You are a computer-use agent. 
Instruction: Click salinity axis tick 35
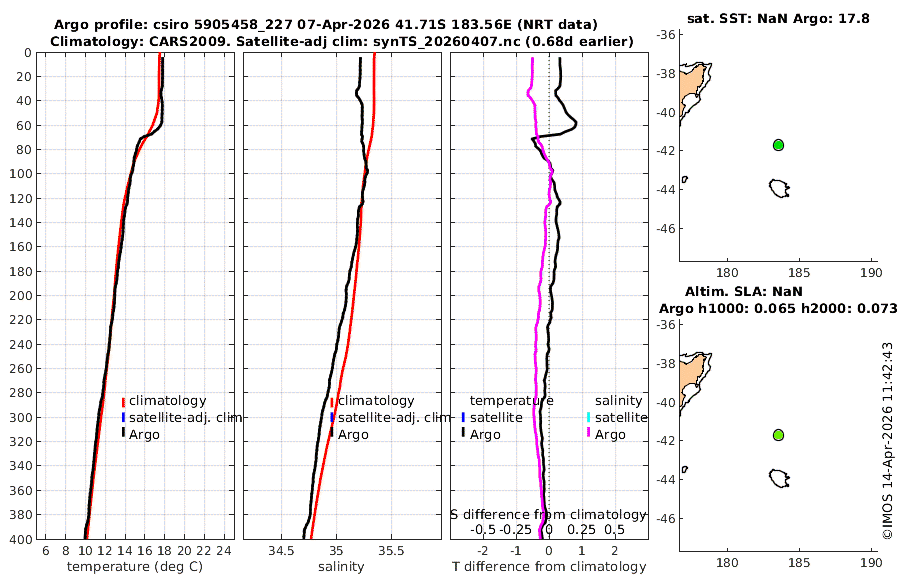[336, 551]
